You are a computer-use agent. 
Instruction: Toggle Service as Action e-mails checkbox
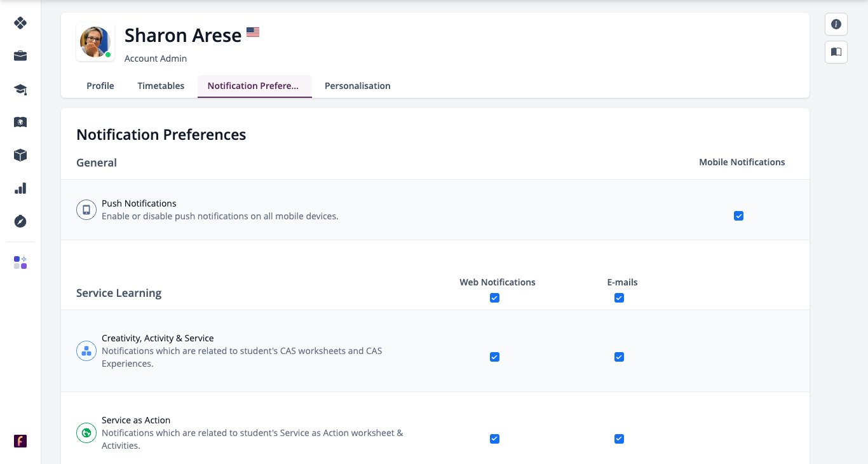[619, 439]
